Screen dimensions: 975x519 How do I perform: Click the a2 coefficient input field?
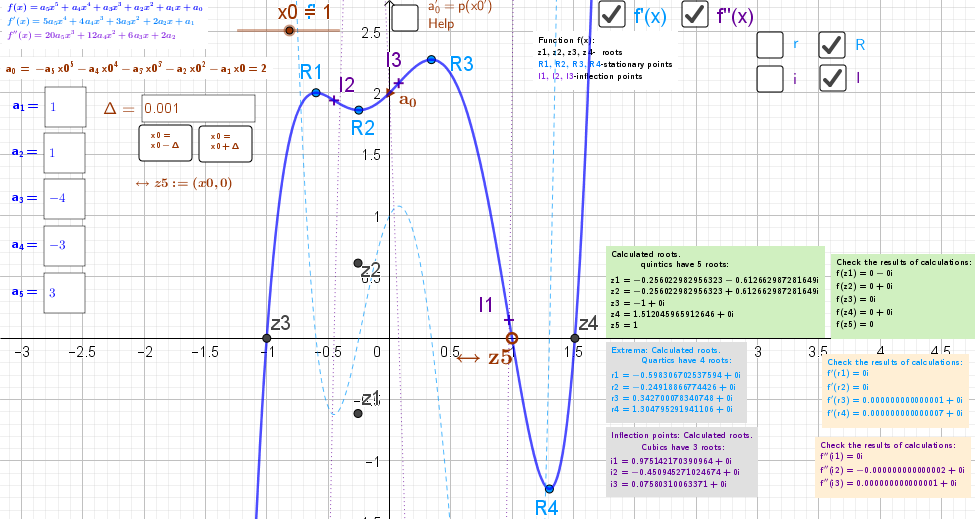(65, 153)
